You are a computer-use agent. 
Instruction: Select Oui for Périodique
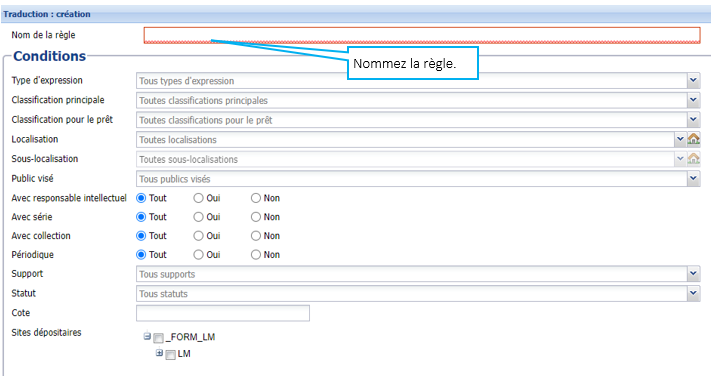point(198,254)
